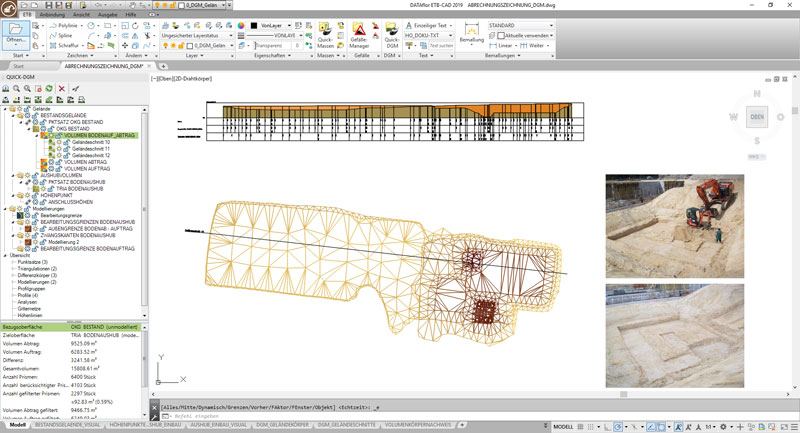Add a new drawing tab with plus button
800x433 pixels.
pyautogui.click(x=163, y=66)
